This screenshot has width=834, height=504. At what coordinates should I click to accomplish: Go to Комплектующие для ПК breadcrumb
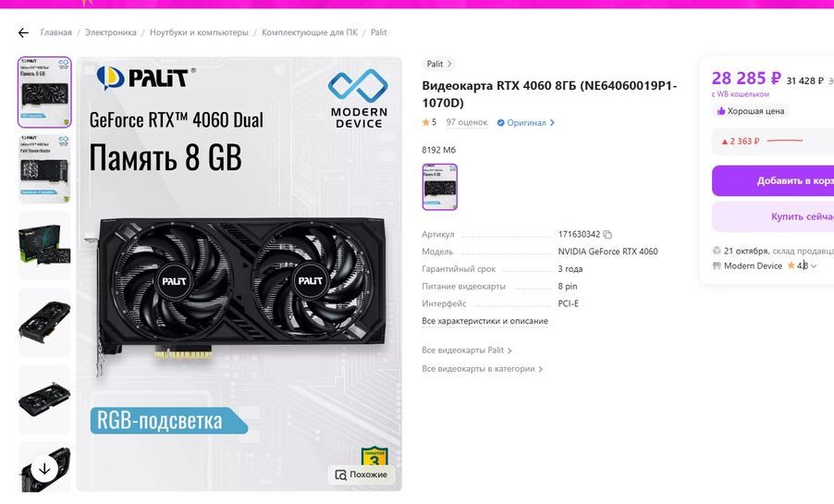pyautogui.click(x=310, y=32)
